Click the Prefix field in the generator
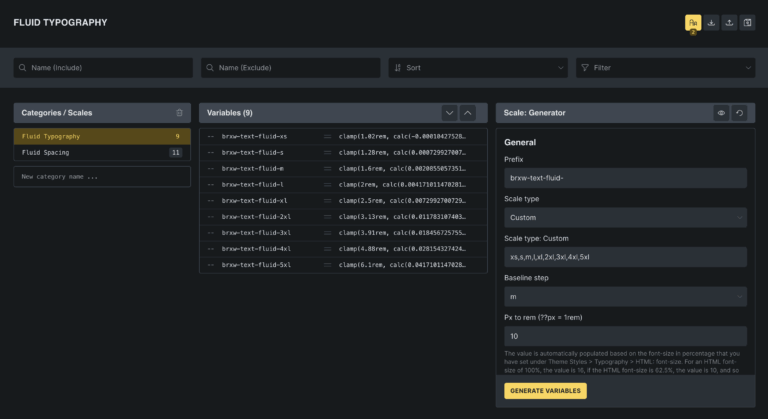Image resolution: width=768 pixels, height=419 pixels. point(624,177)
